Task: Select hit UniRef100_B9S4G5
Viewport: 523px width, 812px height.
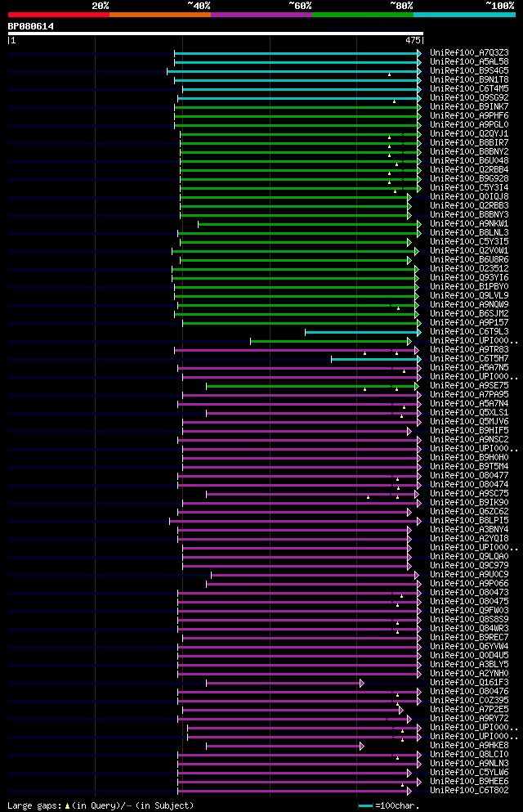Action: click(469, 71)
